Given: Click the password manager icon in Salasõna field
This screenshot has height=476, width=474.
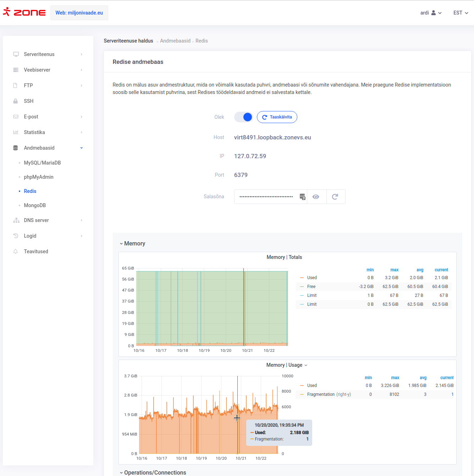Looking at the screenshot, I should (x=302, y=197).
